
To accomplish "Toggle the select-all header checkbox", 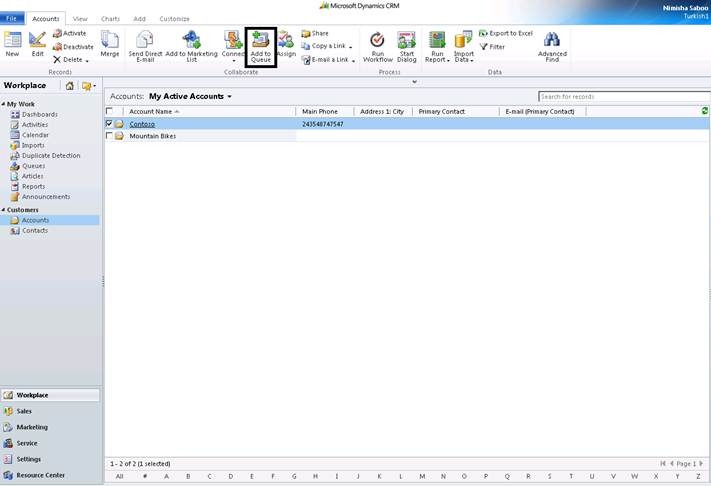I will (109, 111).
